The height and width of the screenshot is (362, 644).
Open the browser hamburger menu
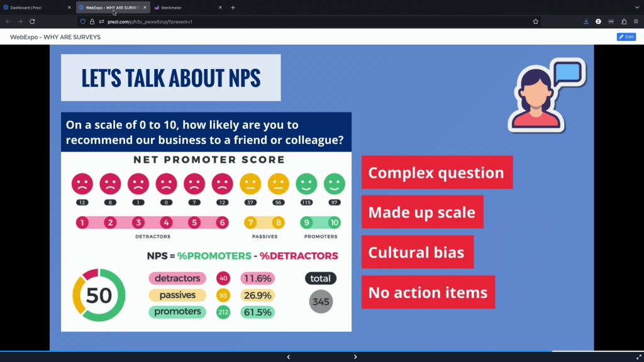(636, 21)
